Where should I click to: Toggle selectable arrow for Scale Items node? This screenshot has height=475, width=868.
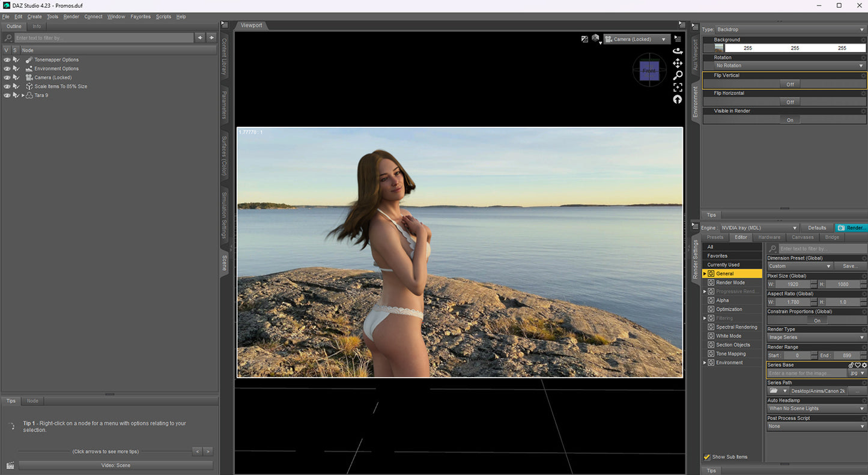(x=16, y=86)
